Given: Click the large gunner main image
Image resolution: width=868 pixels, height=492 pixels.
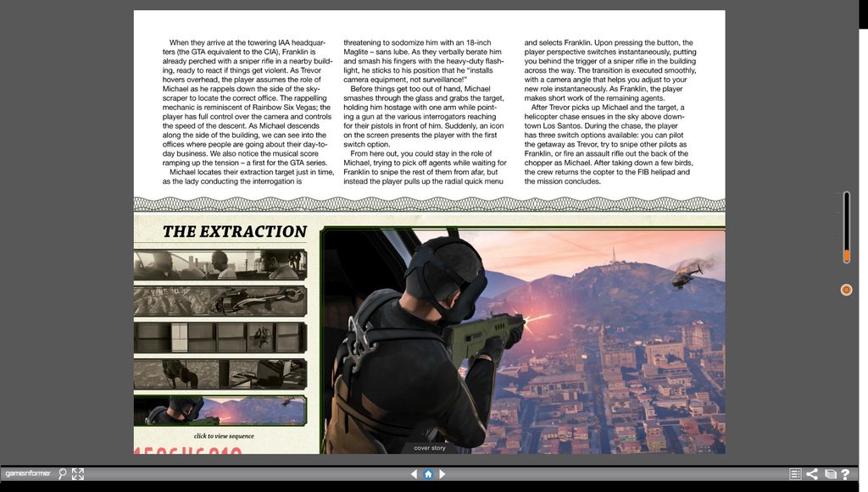Looking at the screenshot, I should pyautogui.click(x=523, y=340).
